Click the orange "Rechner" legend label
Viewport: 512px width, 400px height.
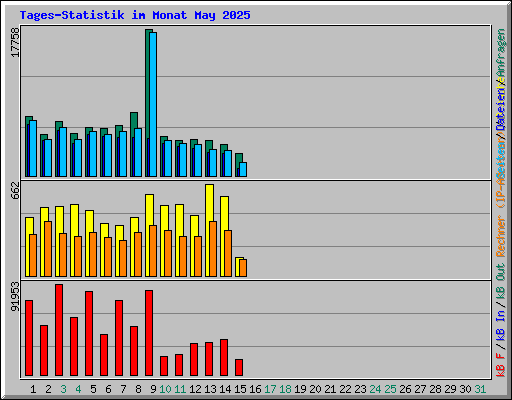point(501,236)
